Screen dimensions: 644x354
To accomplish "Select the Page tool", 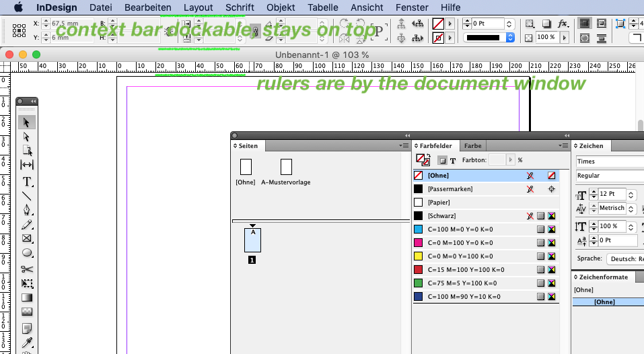I will pyautogui.click(x=27, y=150).
